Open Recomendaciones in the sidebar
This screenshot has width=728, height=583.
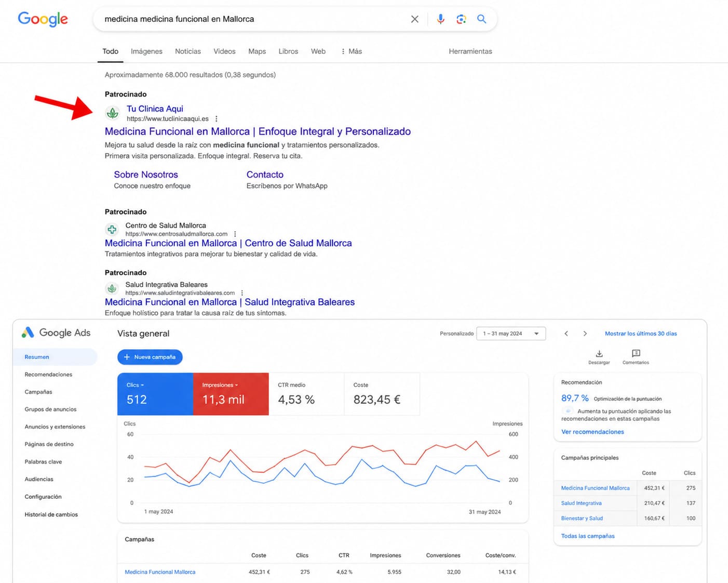coord(48,375)
